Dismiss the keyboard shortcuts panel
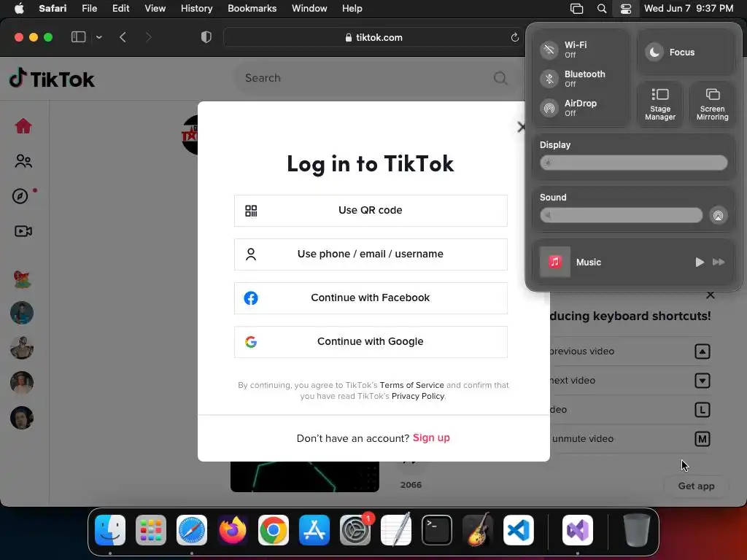This screenshot has height=560, width=747. tap(711, 295)
